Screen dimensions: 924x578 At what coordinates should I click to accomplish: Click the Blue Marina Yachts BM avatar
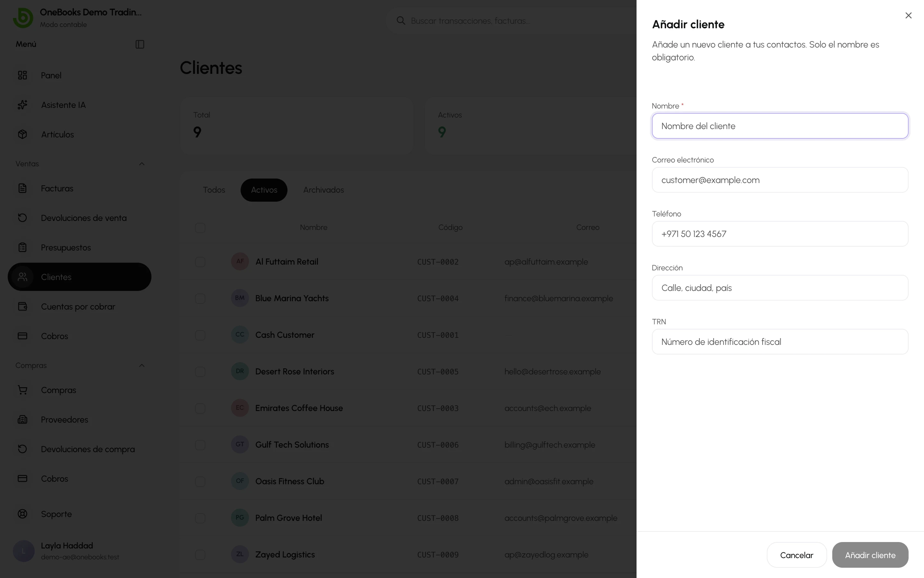click(x=240, y=298)
